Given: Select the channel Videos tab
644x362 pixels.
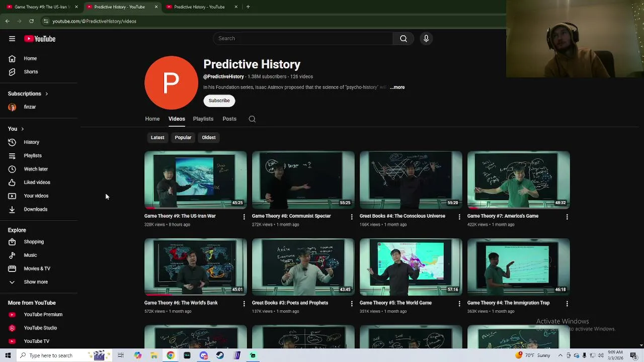Looking at the screenshot, I should point(177,119).
